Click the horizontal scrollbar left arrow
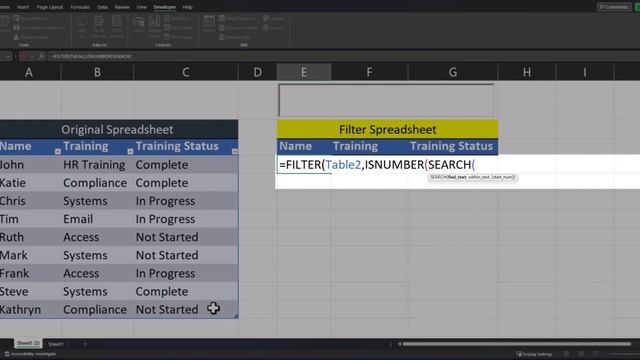The height and width of the screenshot is (360, 640). point(400,344)
